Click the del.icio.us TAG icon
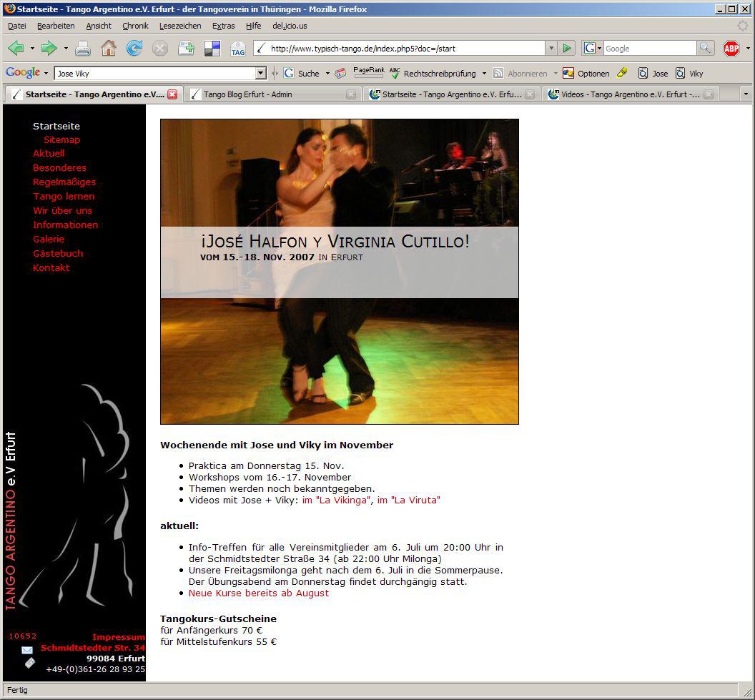This screenshot has width=755, height=700. tap(238, 49)
